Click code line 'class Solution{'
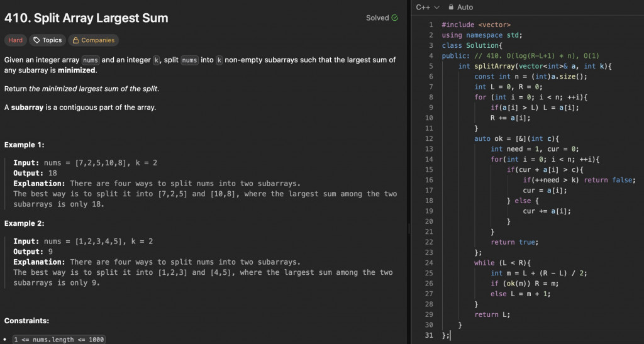This screenshot has height=344, width=644. coord(472,45)
